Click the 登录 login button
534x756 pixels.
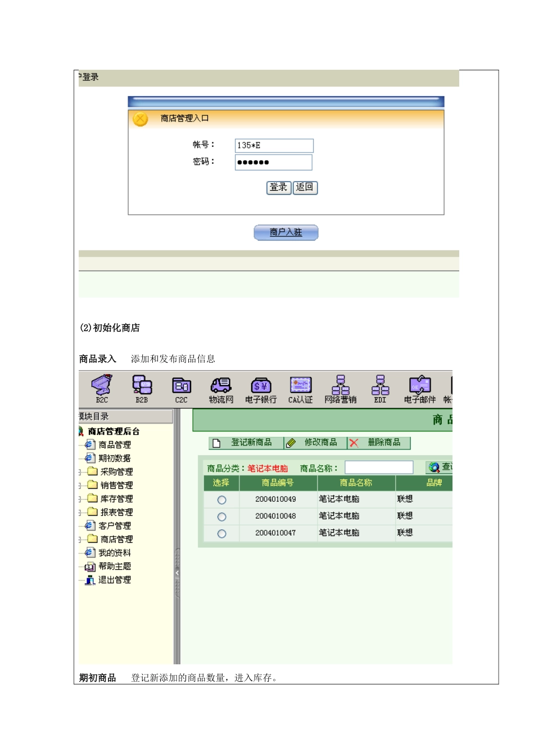click(x=279, y=187)
